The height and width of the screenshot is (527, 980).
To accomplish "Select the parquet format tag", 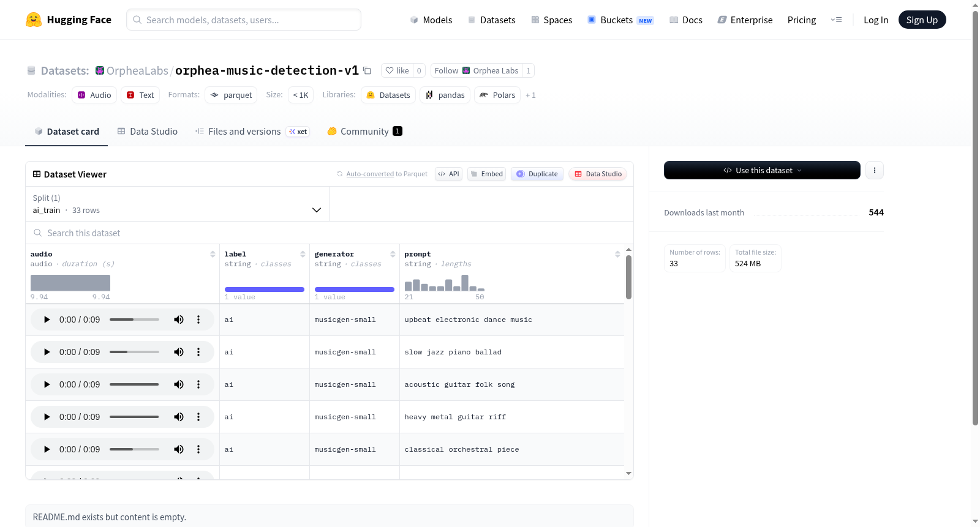I will coord(231,95).
